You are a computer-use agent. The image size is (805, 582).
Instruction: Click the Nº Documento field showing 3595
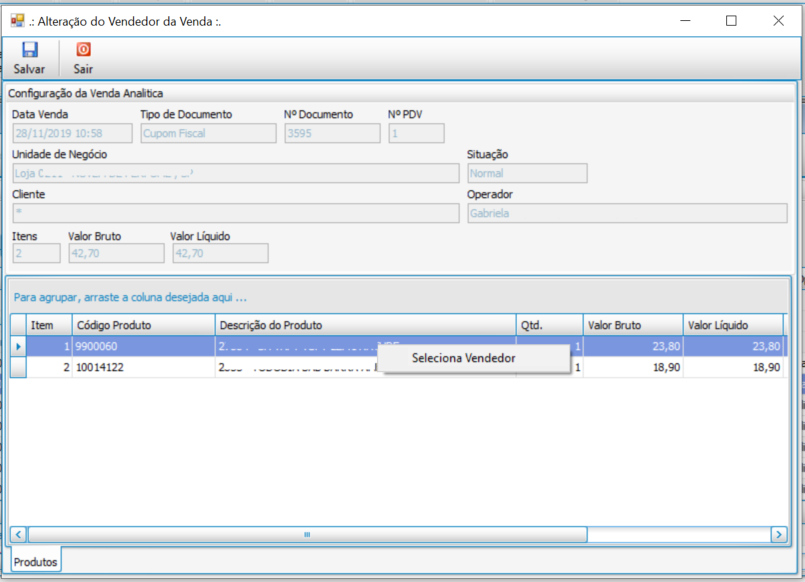point(333,133)
